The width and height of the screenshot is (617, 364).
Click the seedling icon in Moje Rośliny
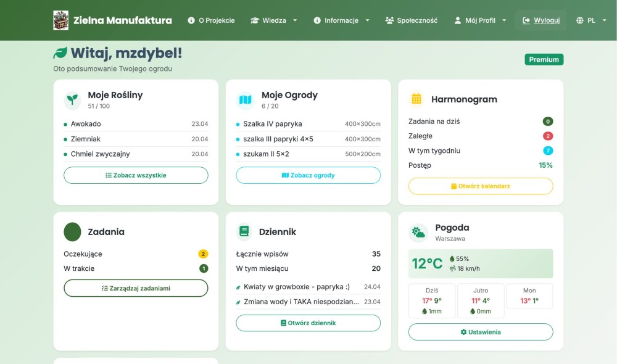pos(72,100)
